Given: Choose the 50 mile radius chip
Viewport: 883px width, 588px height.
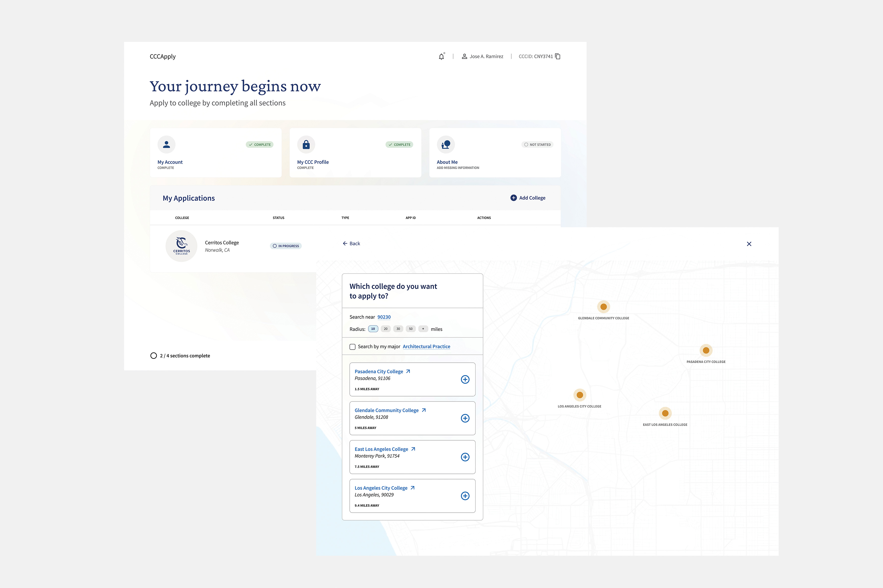Looking at the screenshot, I should tap(410, 329).
